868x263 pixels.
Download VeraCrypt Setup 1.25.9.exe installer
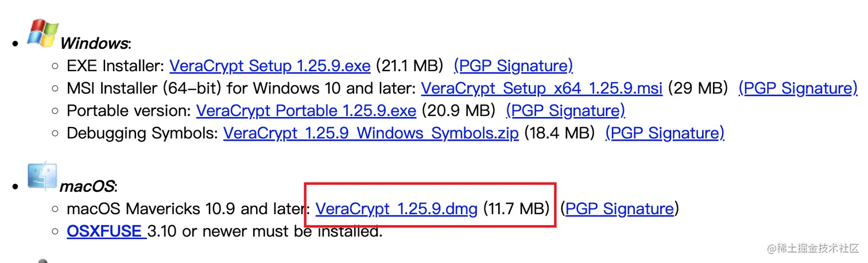[x=270, y=66]
